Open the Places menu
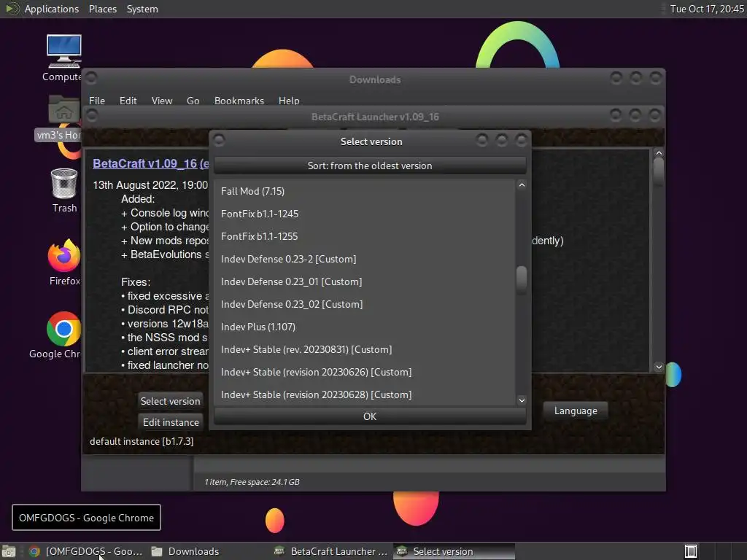 point(102,9)
